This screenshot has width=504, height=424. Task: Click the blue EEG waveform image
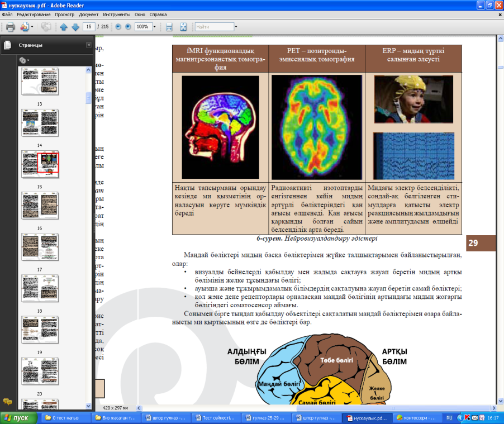pos(413,156)
